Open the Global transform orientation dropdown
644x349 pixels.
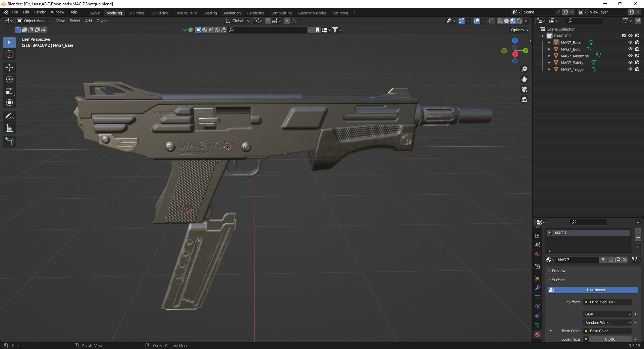pos(237,21)
